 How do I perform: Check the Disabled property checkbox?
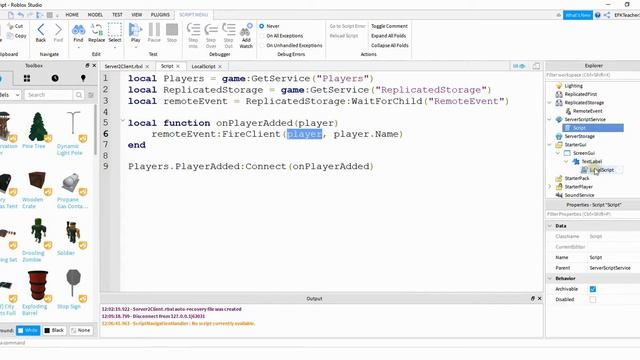point(593,300)
